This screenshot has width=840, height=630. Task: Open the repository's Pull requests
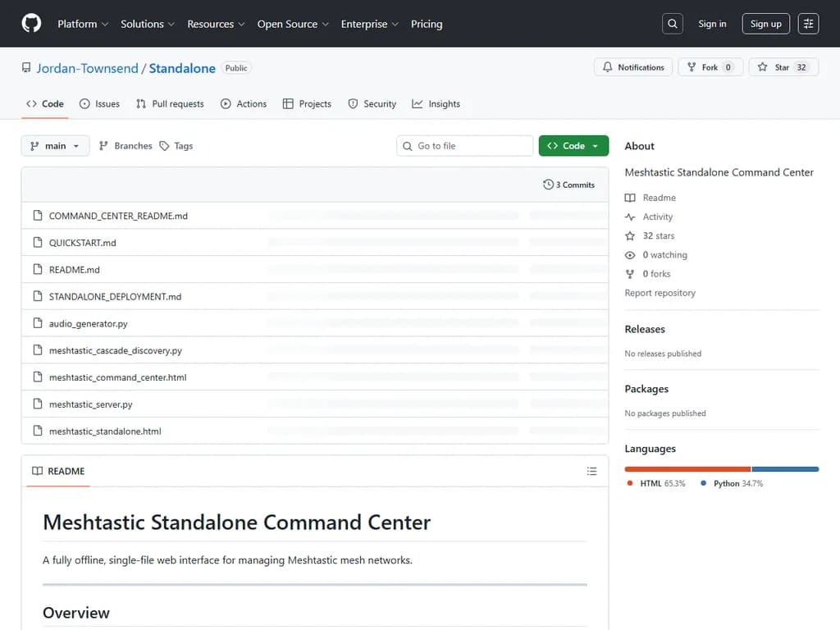tap(170, 103)
